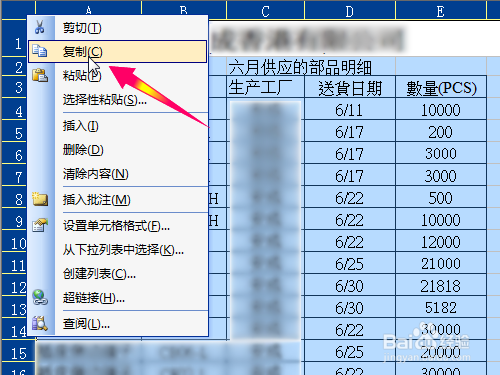Select row 15 header
Screen dimensions: 500x375
point(18,351)
